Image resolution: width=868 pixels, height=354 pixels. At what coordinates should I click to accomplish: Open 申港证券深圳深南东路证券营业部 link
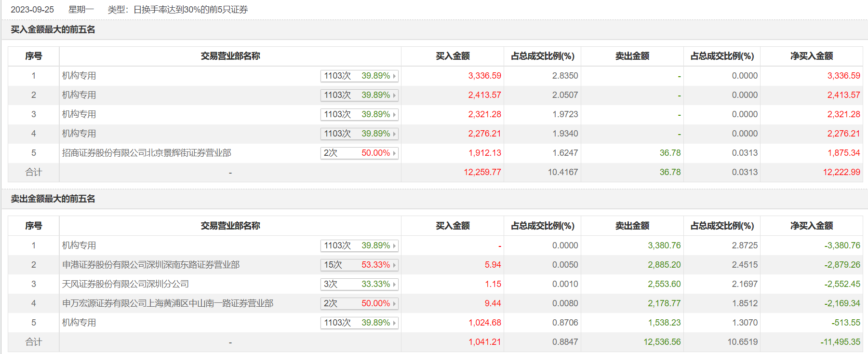151,265
